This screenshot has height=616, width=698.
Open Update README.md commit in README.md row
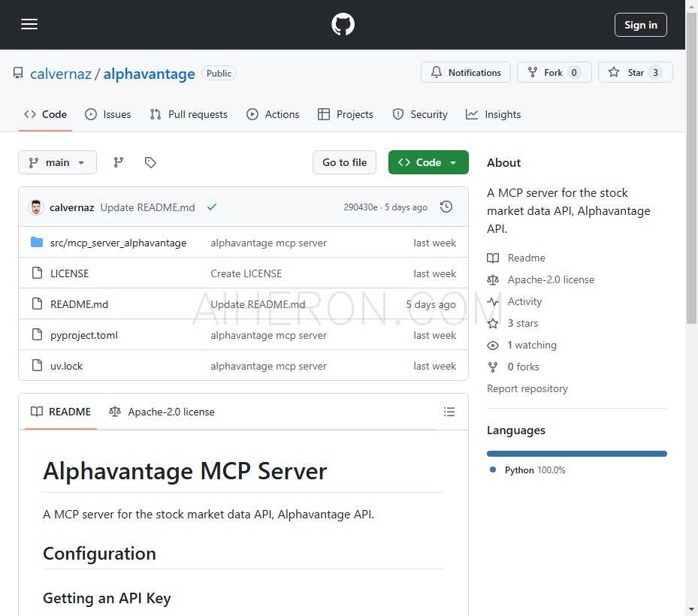[258, 304]
